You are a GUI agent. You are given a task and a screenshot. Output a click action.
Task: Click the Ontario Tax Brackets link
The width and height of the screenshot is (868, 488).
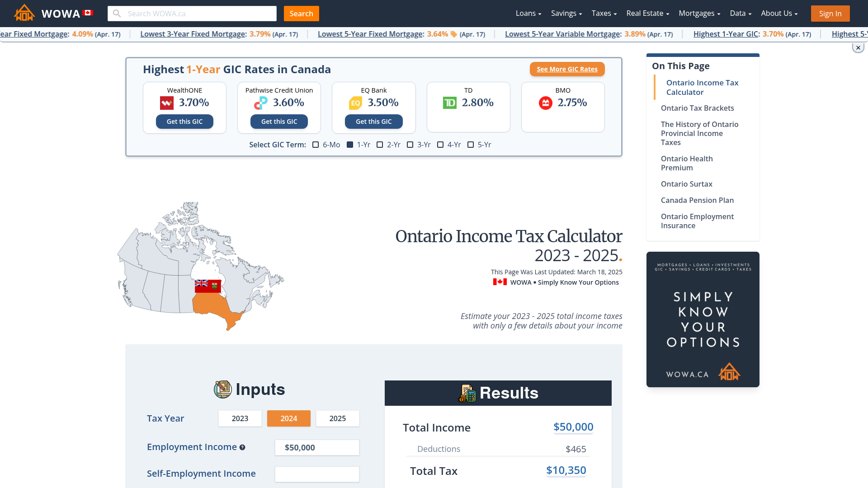coord(698,108)
